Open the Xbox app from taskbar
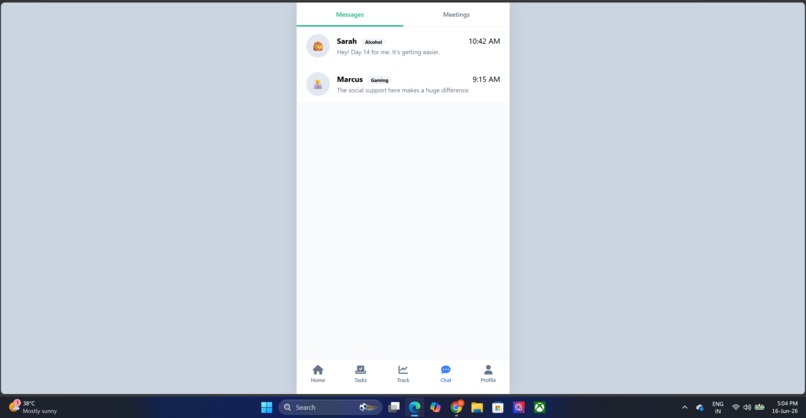Image resolution: width=806 pixels, height=418 pixels. [x=539, y=407]
